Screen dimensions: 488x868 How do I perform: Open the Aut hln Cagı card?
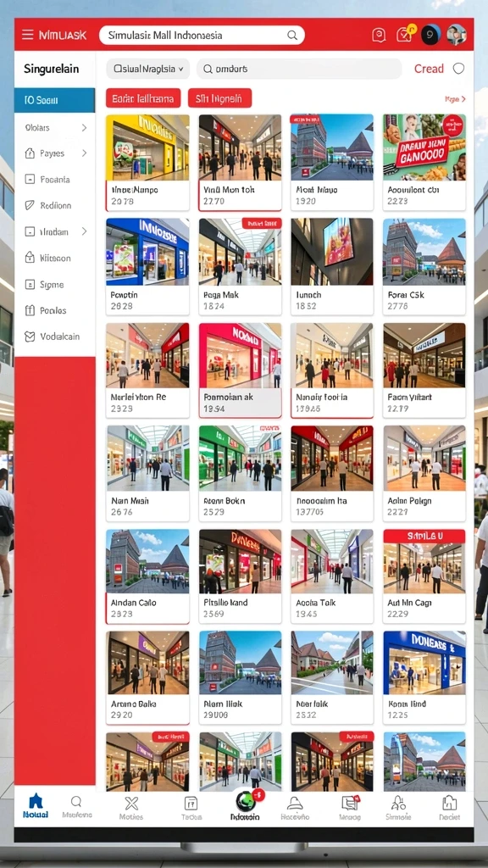[x=424, y=576]
